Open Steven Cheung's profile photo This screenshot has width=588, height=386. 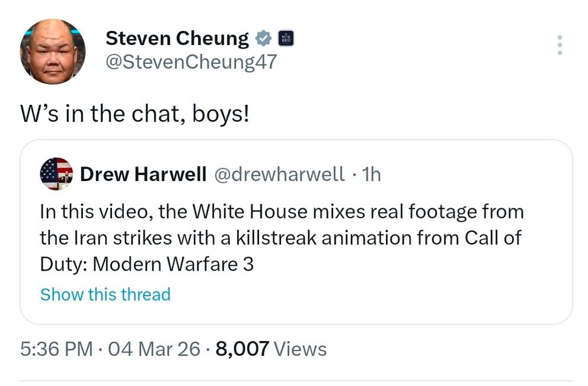53,52
